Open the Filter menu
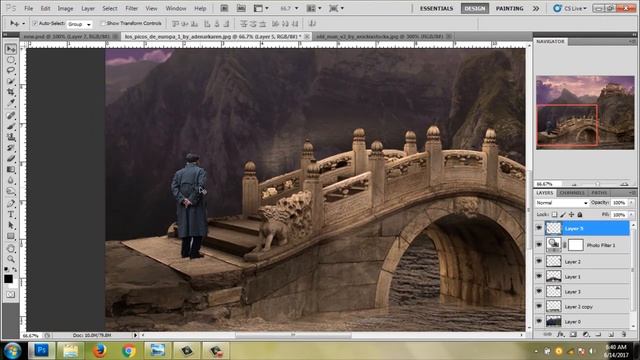640x360 pixels. pyautogui.click(x=131, y=8)
